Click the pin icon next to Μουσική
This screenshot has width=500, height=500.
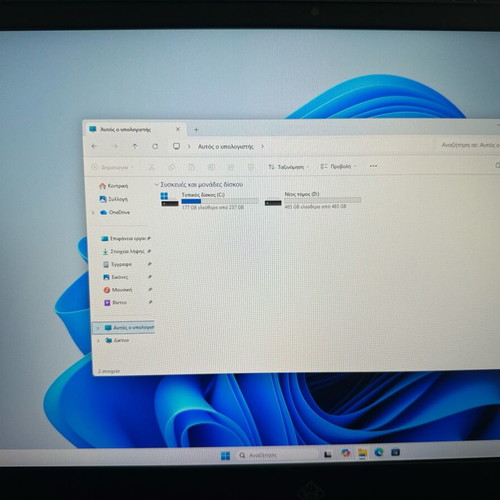pos(150,289)
